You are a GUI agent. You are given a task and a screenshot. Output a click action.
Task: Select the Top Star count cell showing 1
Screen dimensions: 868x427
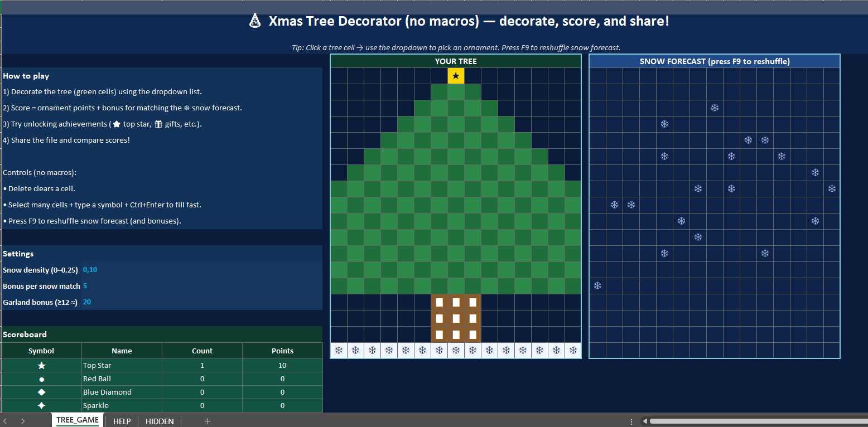202,366
